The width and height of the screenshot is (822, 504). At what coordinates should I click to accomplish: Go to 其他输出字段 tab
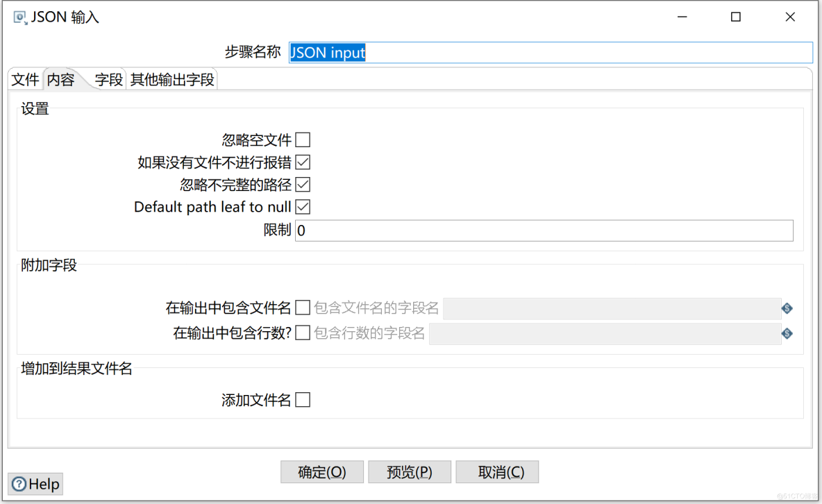172,80
